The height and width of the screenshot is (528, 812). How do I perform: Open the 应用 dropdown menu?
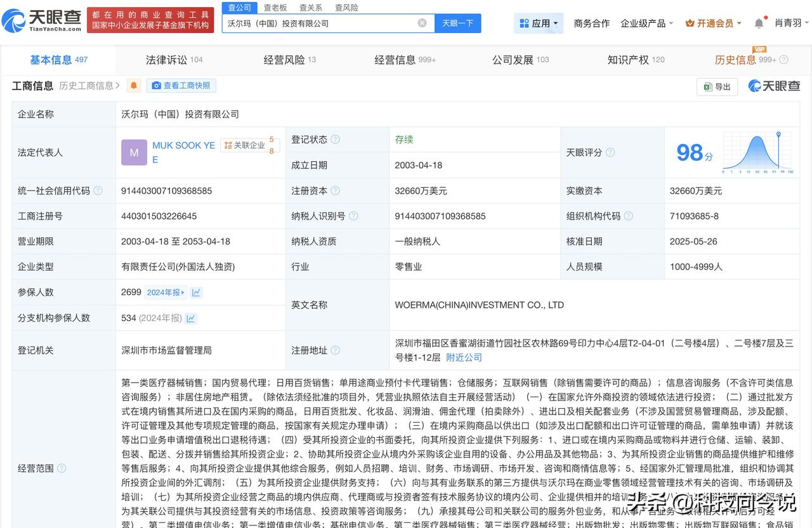[539, 23]
